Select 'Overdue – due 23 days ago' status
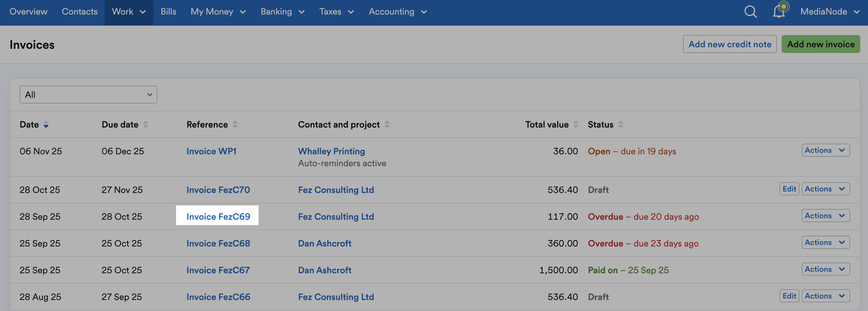Image resolution: width=868 pixels, height=311 pixels. pos(643,243)
